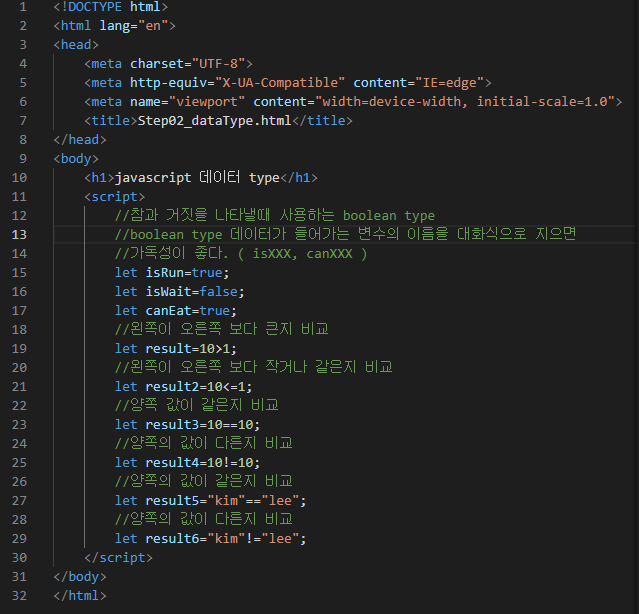Image resolution: width=639 pixels, height=614 pixels.
Task: Click the comment 양쪽 값이 같은지 비교 on line 22
Action: point(197,405)
